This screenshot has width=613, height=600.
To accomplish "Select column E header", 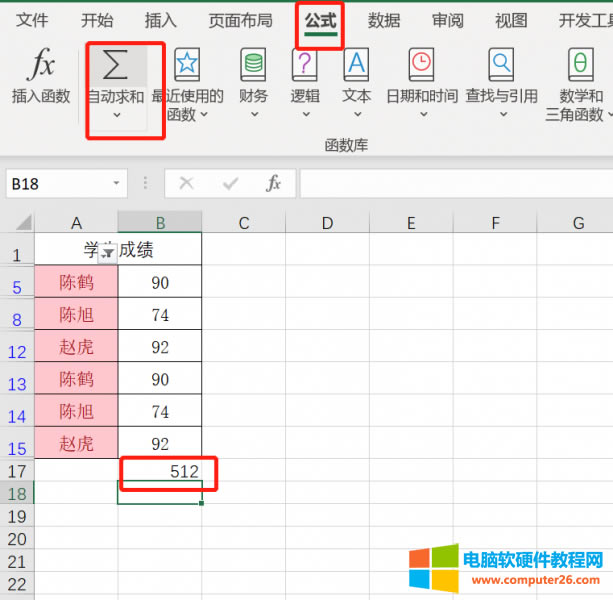I will pos(411,223).
